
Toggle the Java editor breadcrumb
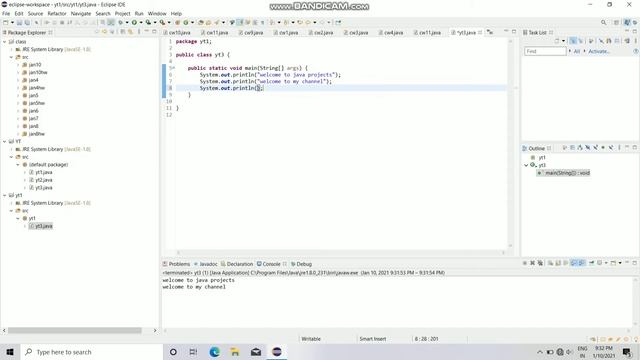point(232,22)
